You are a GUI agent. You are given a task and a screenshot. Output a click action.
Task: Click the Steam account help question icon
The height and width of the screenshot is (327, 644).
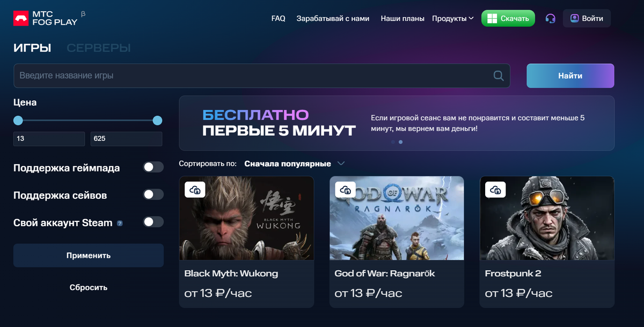(x=120, y=223)
